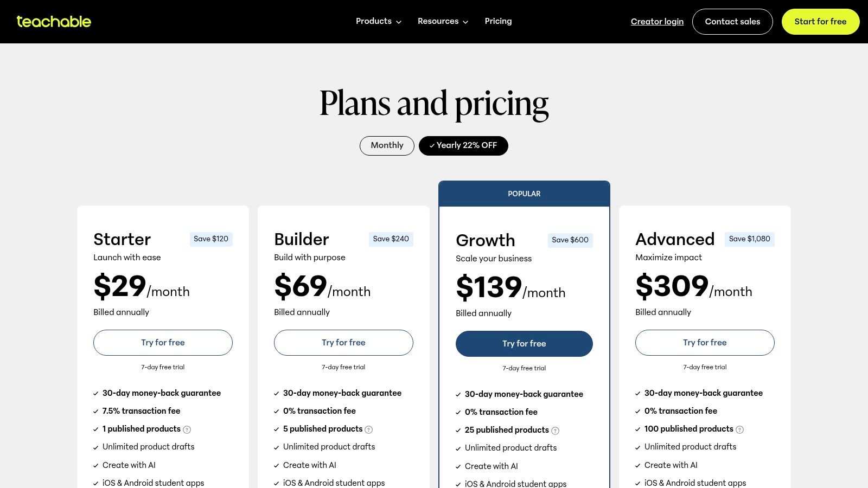The image size is (868, 488).
Task: Open the Creator login link
Action: pos(657,22)
